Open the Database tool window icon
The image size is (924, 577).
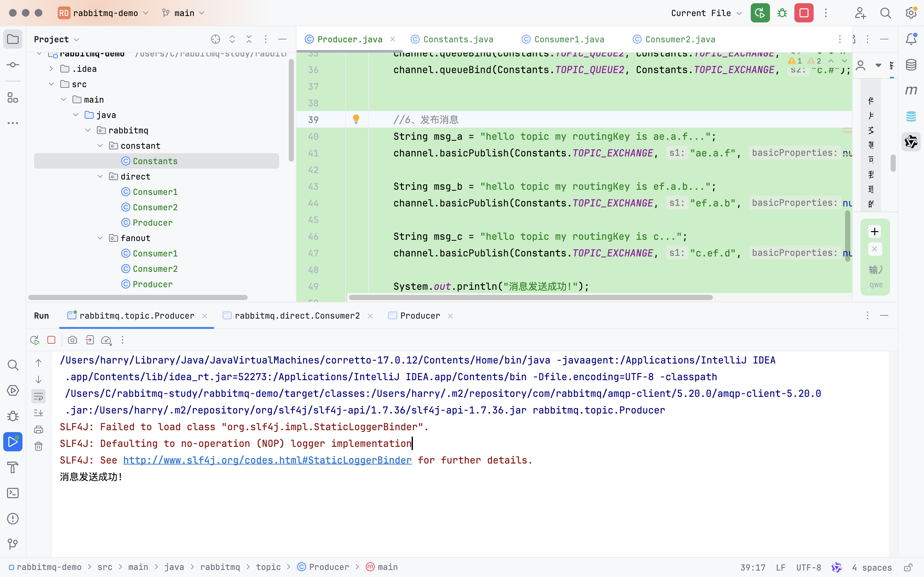[911, 65]
